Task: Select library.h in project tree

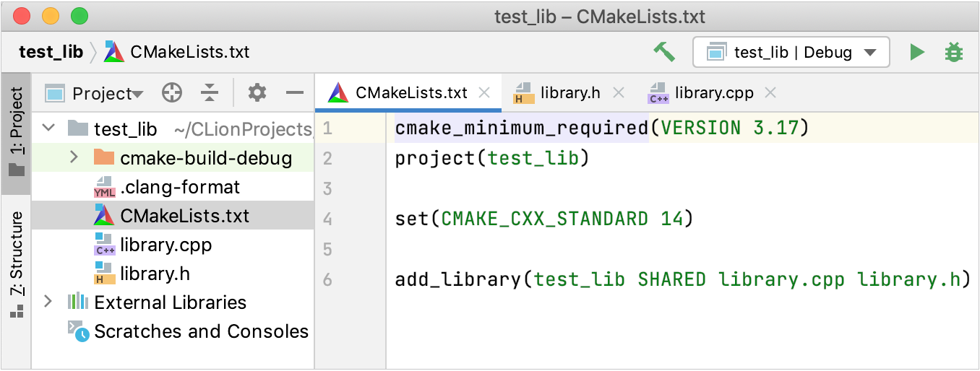Action: click(155, 274)
